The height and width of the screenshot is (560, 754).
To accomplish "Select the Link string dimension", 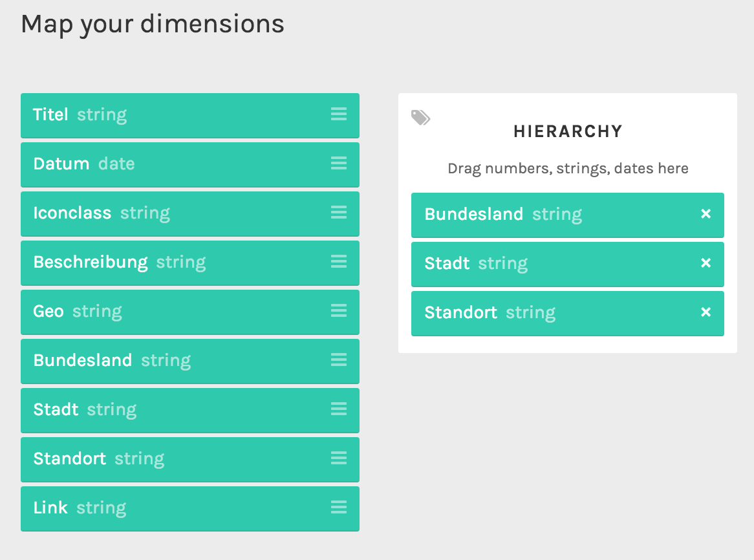I will click(x=190, y=508).
